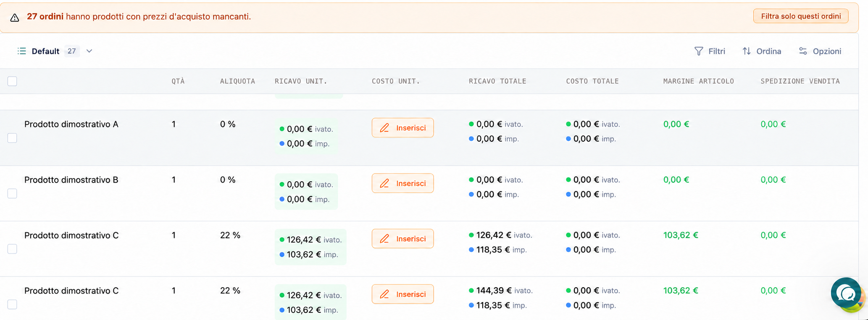Viewport: 868px width, 320px height.
Task: Click the funnel icon for Filtri
Action: click(x=698, y=51)
